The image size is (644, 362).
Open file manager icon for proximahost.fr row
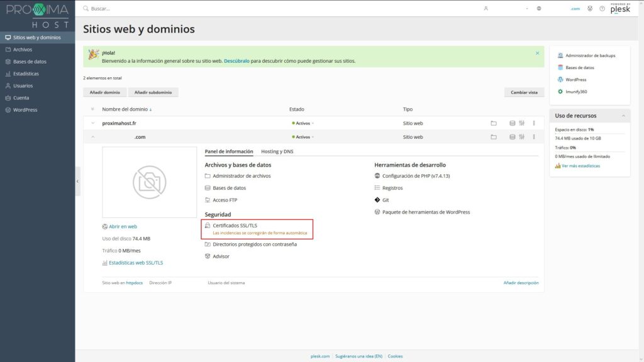pos(494,123)
